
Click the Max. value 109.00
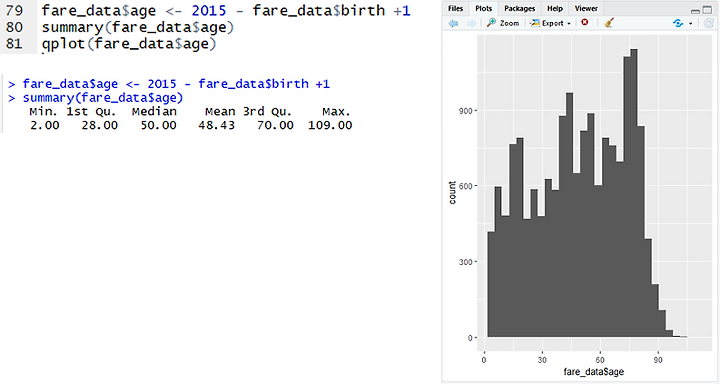coord(330,125)
